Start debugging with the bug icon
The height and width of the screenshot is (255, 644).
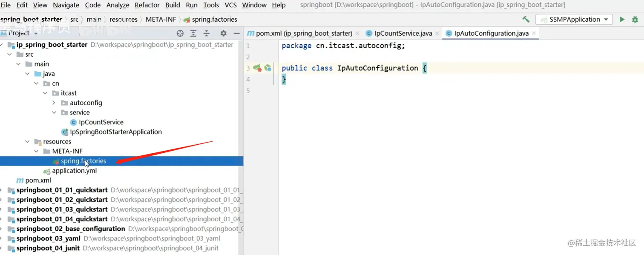coord(635,19)
